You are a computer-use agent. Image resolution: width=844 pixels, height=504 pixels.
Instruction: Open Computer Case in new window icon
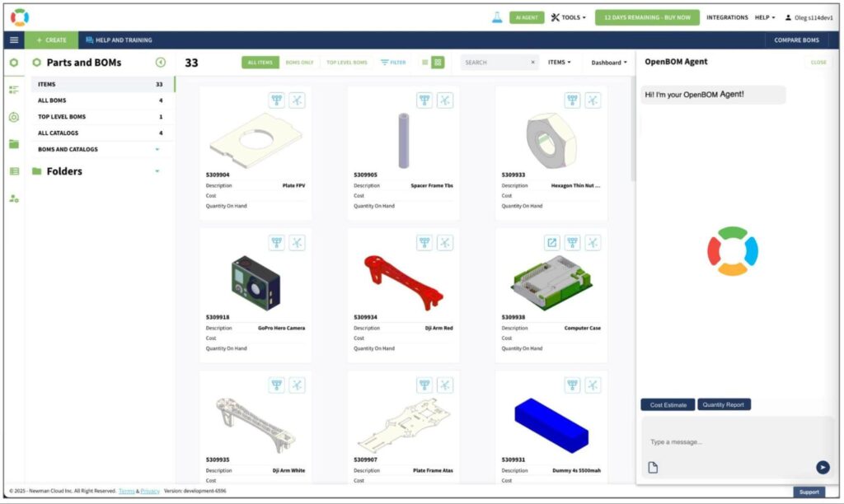tap(551, 243)
